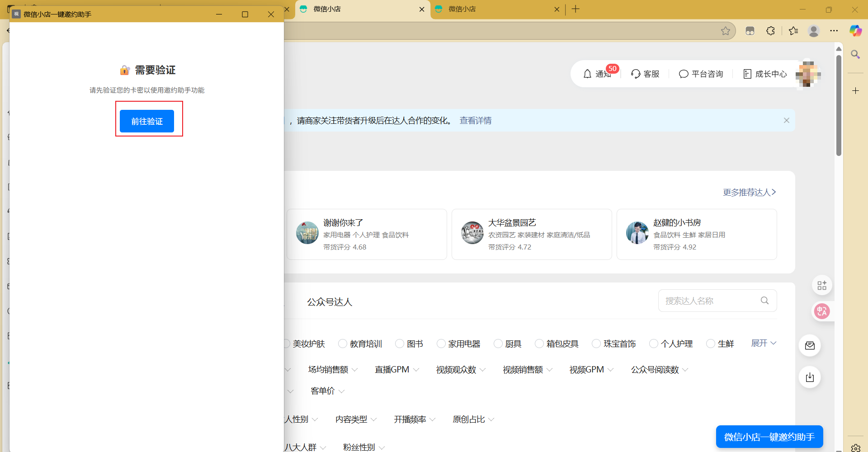
Task: Click scrollbar up arrow
Action: (839, 48)
